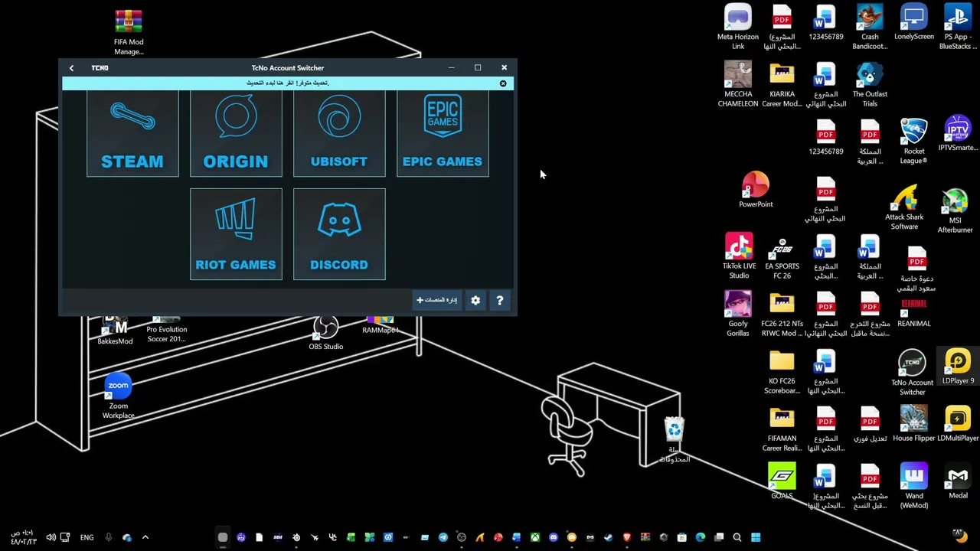Select the Steam platform tile

[132, 133]
